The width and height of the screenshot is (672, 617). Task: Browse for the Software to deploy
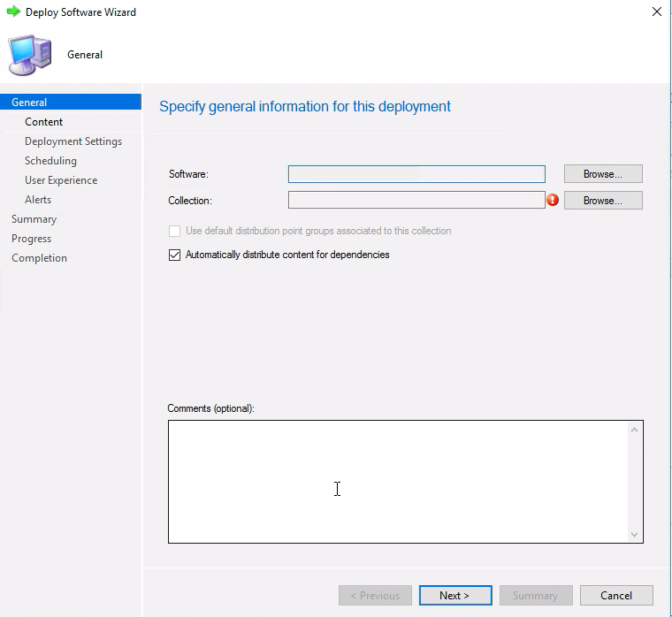(603, 174)
